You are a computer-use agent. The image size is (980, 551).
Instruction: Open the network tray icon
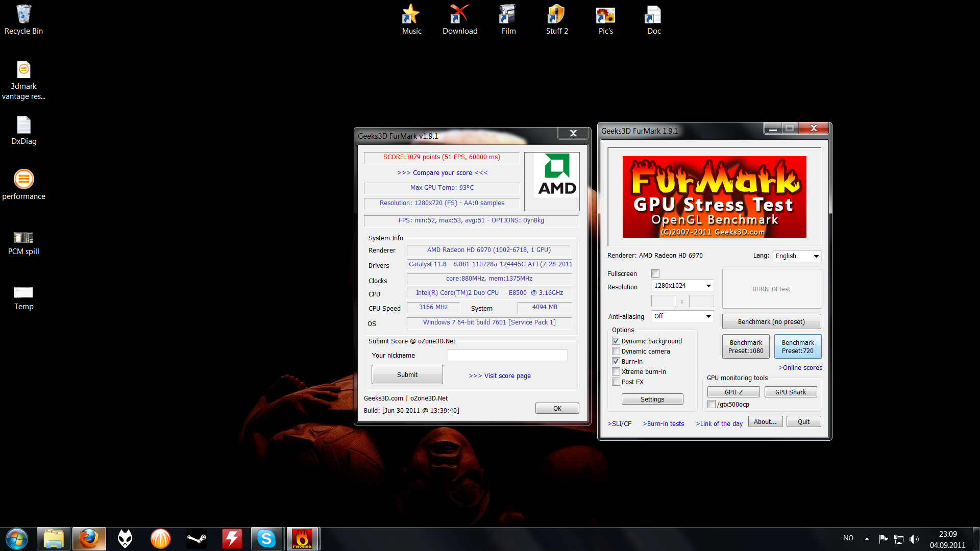[899, 539]
